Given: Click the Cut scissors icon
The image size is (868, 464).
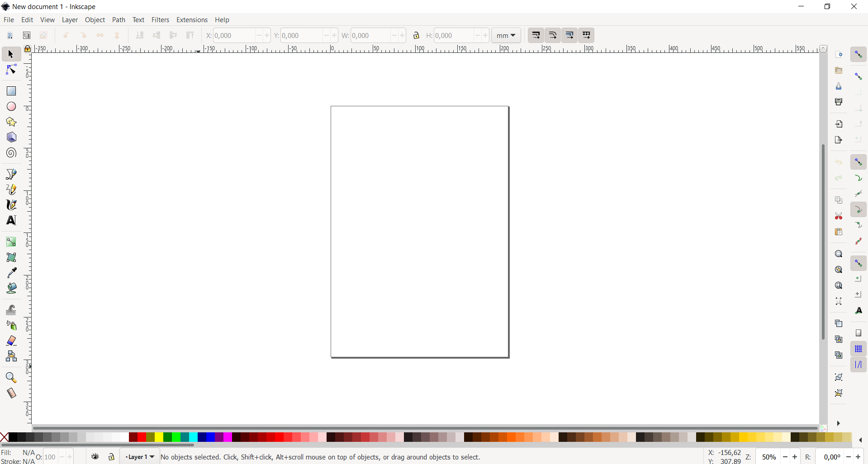Looking at the screenshot, I should coord(839,216).
